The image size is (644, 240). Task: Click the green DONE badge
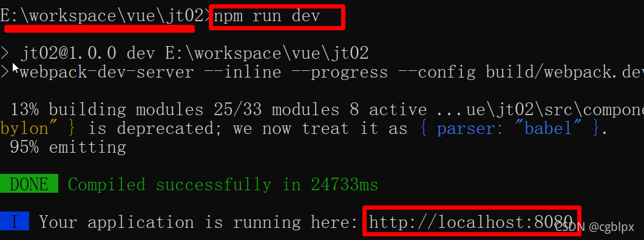[29, 184]
